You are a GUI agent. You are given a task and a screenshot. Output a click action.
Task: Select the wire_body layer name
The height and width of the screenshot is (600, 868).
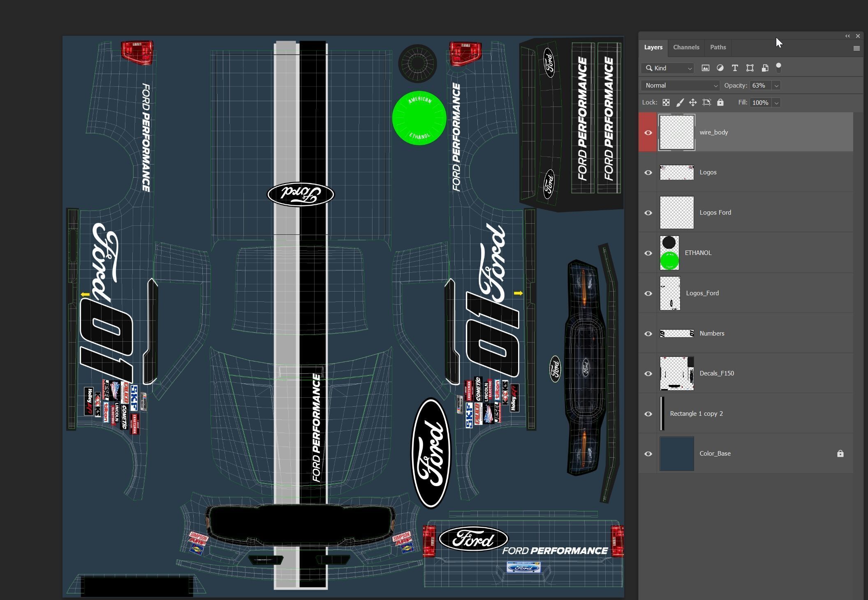(x=714, y=132)
